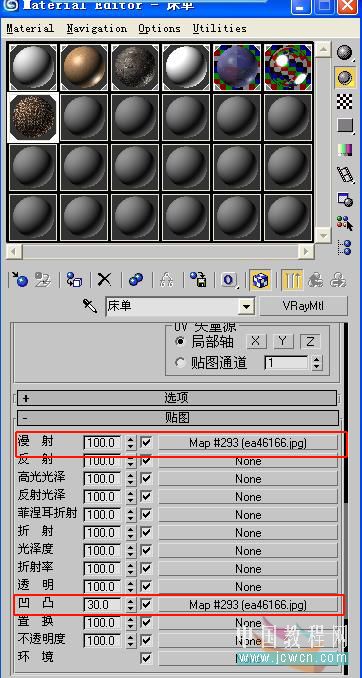Toggle the Z axis button
This screenshot has width=362, height=678.
coord(310,341)
